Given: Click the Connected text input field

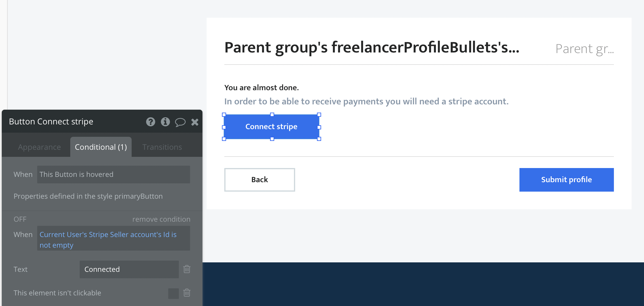Looking at the screenshot, I should click(x=129, y=269).
